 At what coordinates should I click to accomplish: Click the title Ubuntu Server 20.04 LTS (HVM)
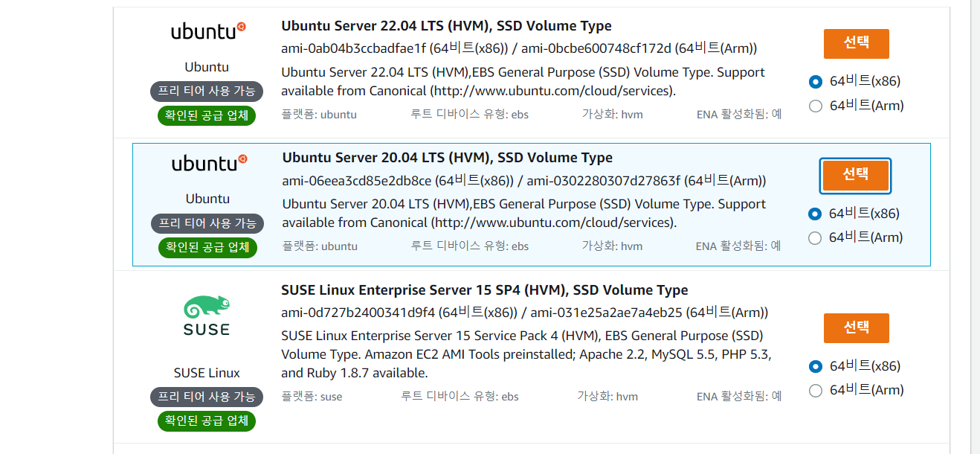[448, 158]
